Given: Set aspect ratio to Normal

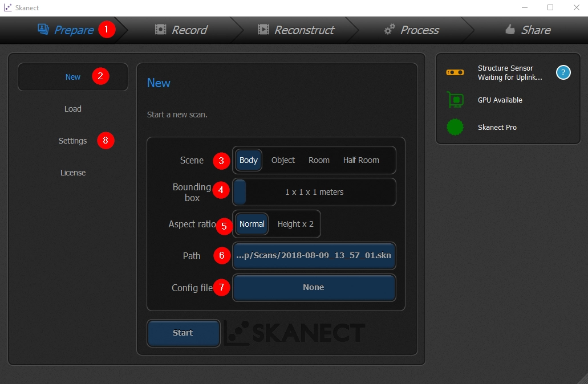Looking at the screenshot, I should (x=252, y=224).
